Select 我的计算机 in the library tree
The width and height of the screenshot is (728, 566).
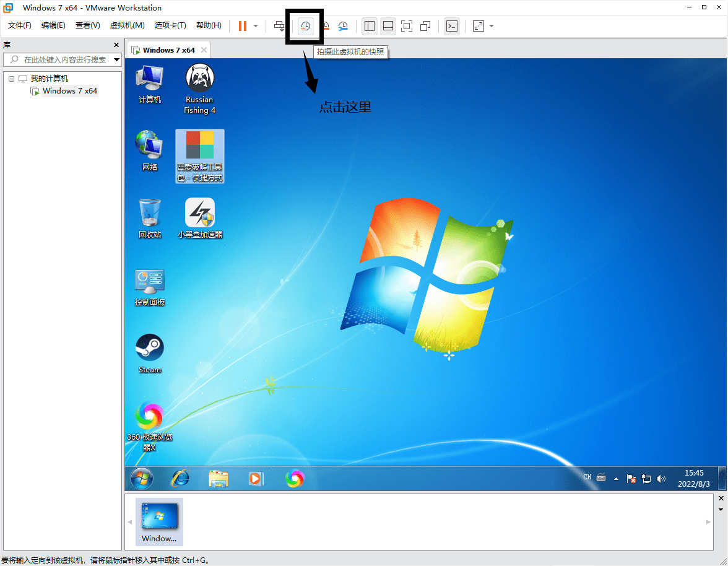point(50,79)
